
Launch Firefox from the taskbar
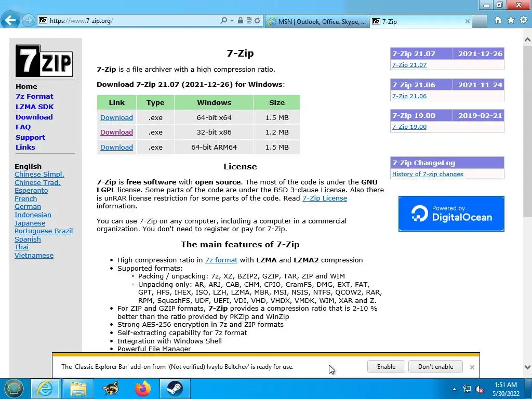point(143,389)
